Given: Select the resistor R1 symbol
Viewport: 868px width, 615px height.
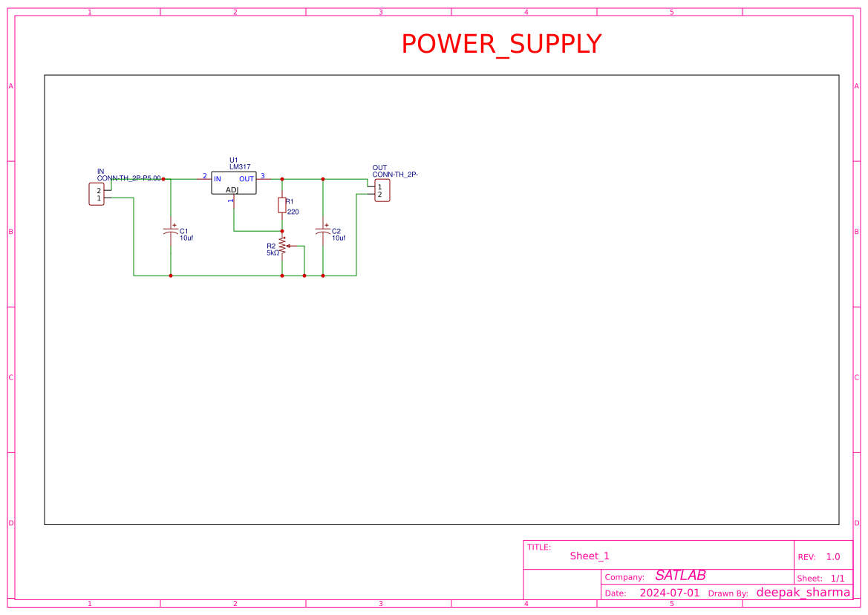Looking at the screenshot, I should [x=282, y=205].
